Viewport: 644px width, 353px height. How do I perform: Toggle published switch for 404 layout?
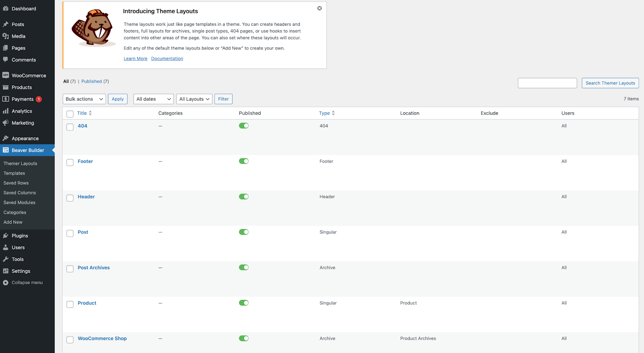pos(244,126)
